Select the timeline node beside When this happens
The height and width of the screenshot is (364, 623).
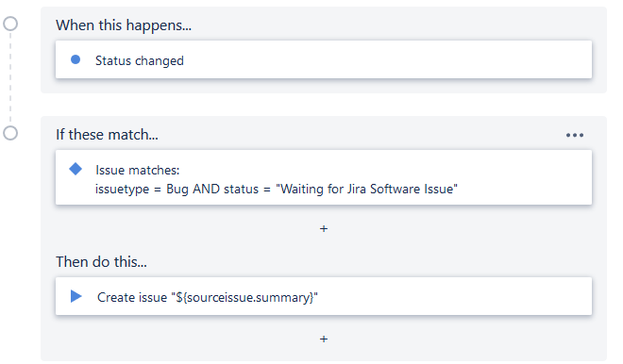(10, 24)
